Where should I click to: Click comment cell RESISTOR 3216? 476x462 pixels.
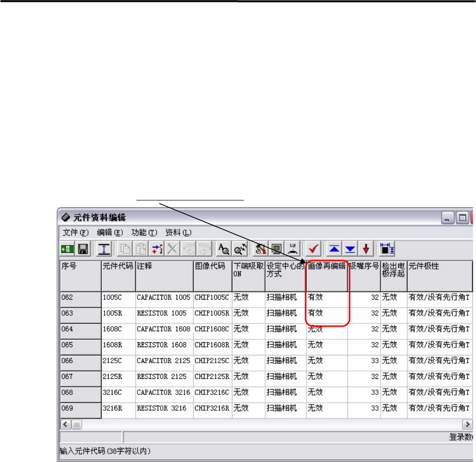tap(164, 410)
